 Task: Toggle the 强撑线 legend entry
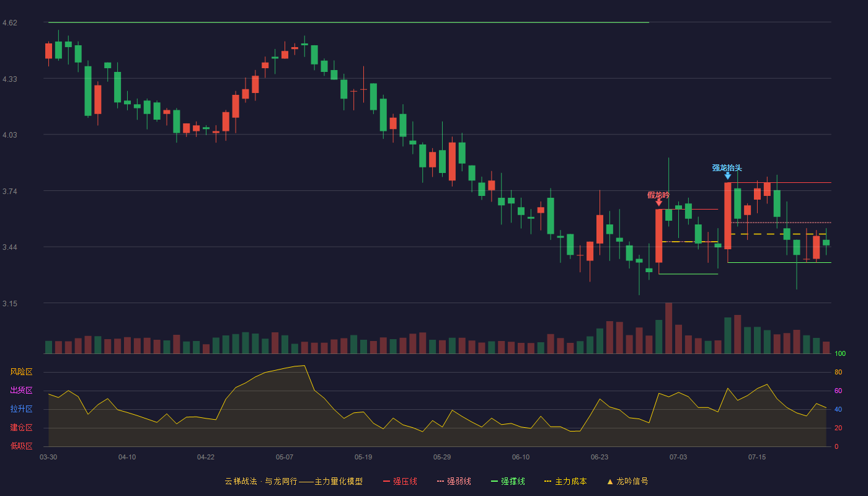[508, 481]
